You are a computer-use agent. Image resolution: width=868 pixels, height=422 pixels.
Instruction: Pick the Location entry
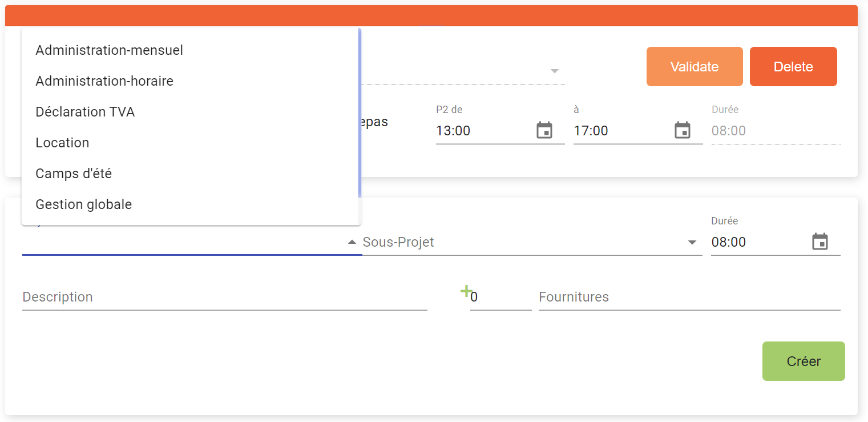[62, 143]
